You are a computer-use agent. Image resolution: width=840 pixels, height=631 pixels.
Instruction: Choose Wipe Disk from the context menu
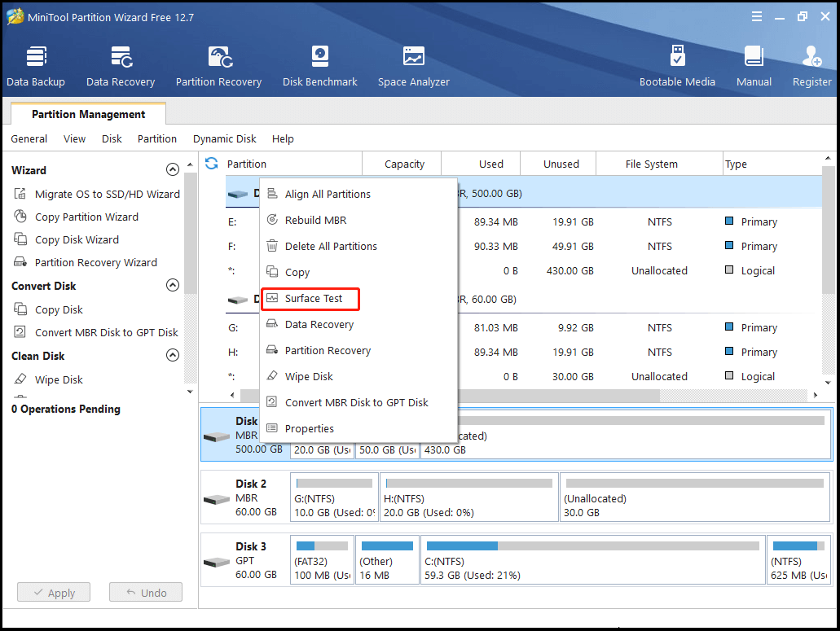[x=359, y=376]
